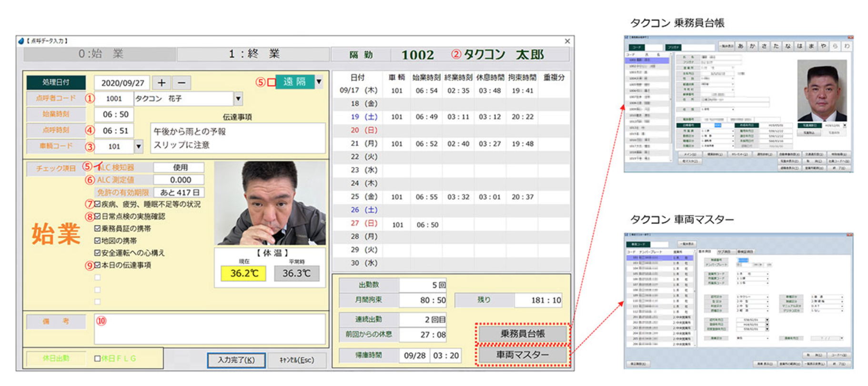The width and height of the screenshot is (868, 386).
Task: Click into the 備考 remarks text field
Action: click(210, 329)
